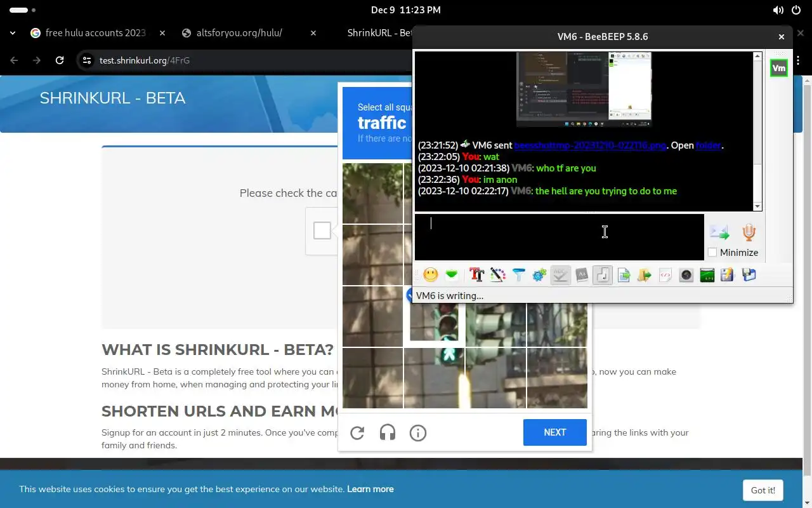Click the reCAPTCHA help info icon
The image size is (812, 508).
click(x=418, y=433)
